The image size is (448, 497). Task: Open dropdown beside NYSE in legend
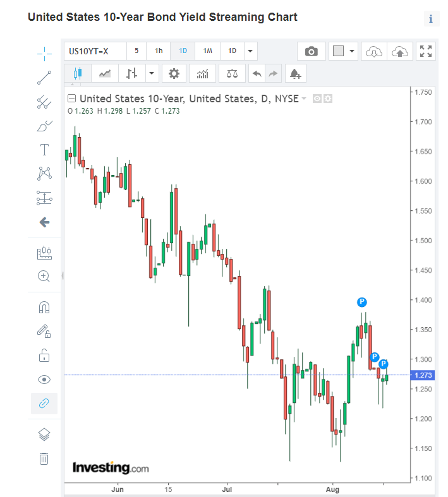[304, 99]
